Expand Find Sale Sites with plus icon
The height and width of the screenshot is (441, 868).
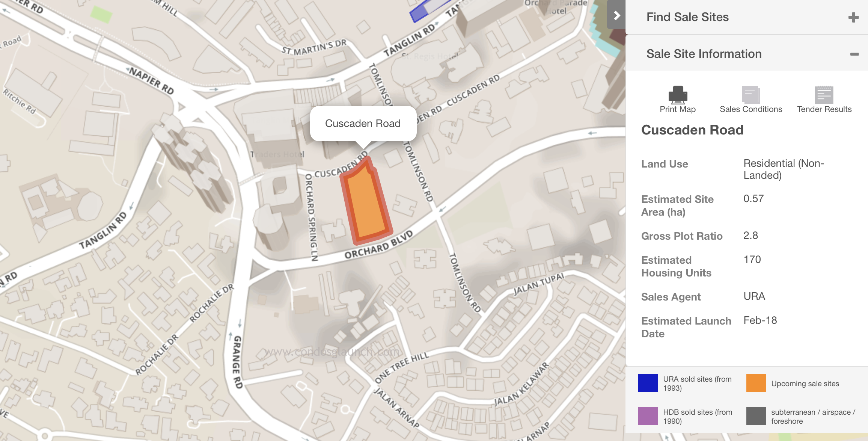[853, 18]
